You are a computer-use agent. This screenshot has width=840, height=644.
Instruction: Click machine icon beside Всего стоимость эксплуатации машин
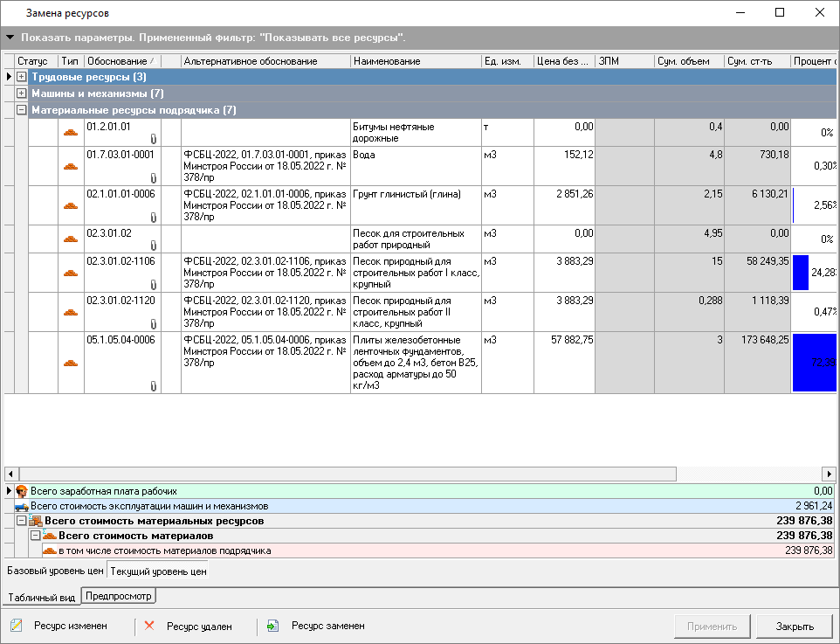pos(22,506)
